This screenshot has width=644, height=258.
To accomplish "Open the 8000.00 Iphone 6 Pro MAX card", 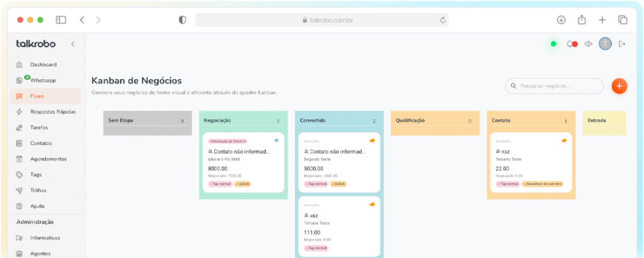I will pyautogui.click(x=243, y=163).
